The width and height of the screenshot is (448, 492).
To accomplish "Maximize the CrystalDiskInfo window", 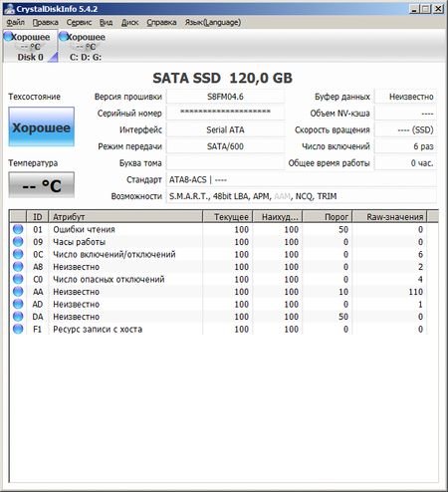I will pyautogui.click(x=426, y=9).
